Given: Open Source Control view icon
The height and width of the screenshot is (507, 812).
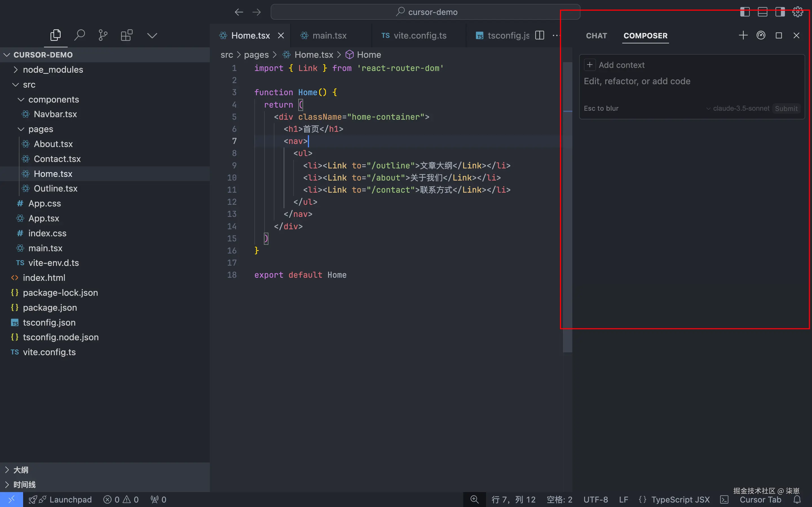Looking at the screenshot, I should tap(103, 35).
